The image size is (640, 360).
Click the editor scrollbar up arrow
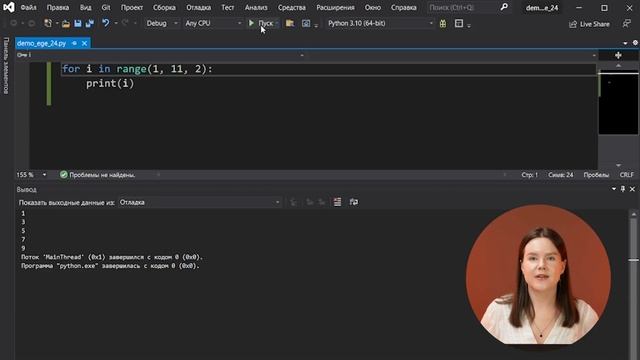(618, 65)
